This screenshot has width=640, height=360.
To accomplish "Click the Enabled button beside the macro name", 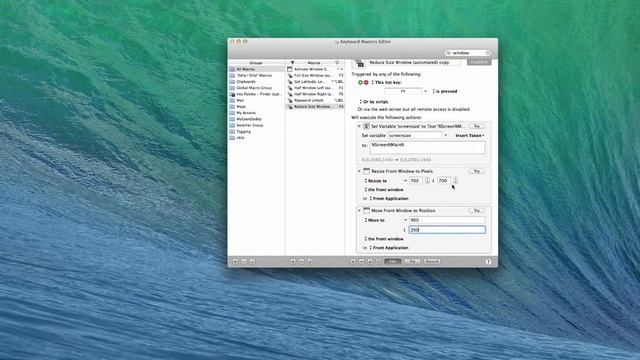I will 479,62.
